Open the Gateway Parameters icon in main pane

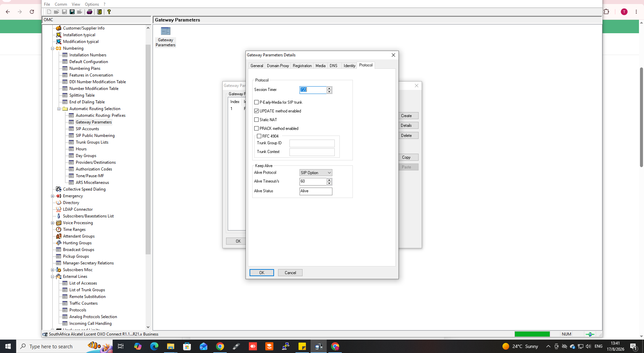coord(166,37)
